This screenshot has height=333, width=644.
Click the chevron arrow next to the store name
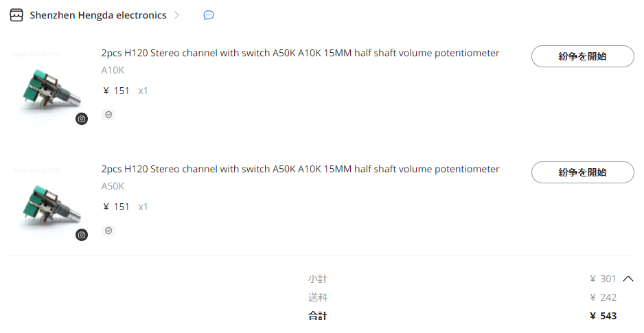pos(177,15)
